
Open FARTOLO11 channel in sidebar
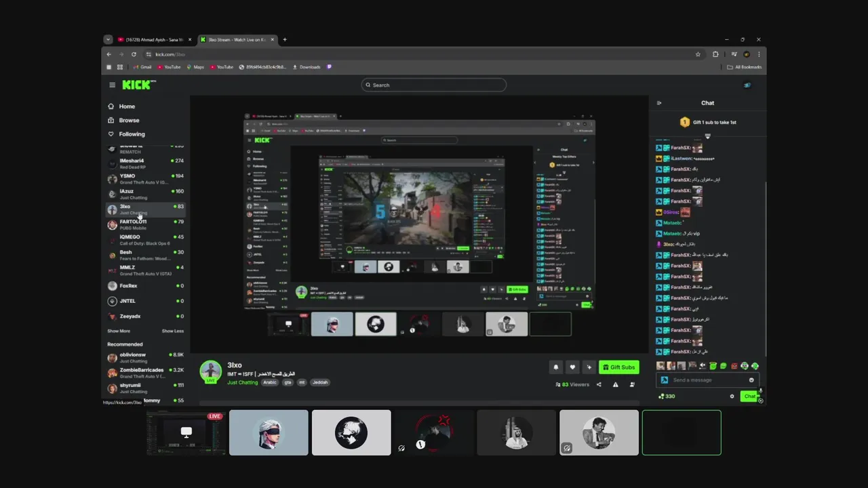point(145,224)
